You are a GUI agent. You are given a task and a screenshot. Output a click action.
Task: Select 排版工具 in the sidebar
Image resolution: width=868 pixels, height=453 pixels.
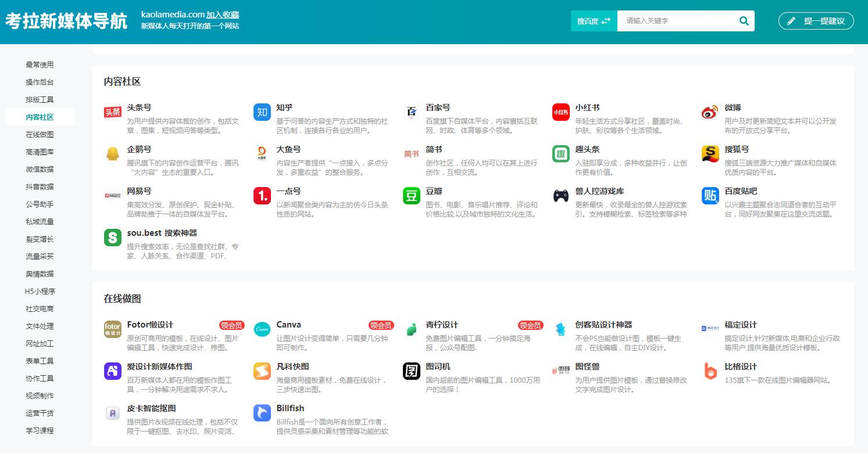pos(40,99)
